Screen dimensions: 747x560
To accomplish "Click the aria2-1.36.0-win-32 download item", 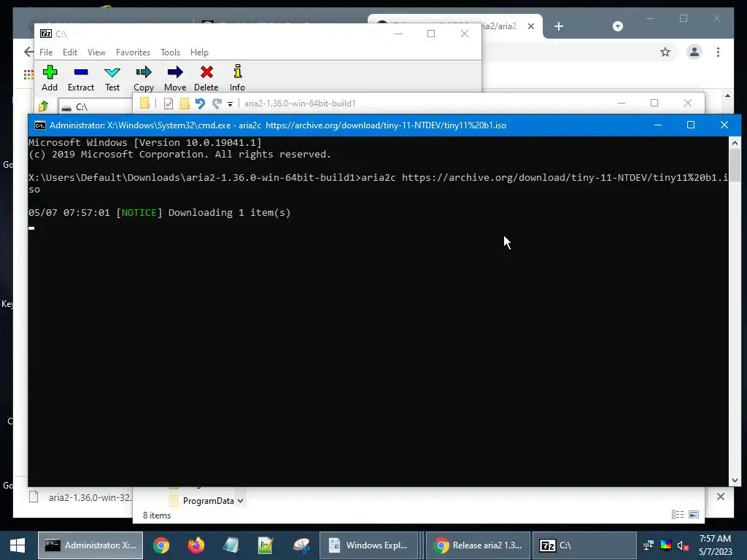I will point(80,497).
